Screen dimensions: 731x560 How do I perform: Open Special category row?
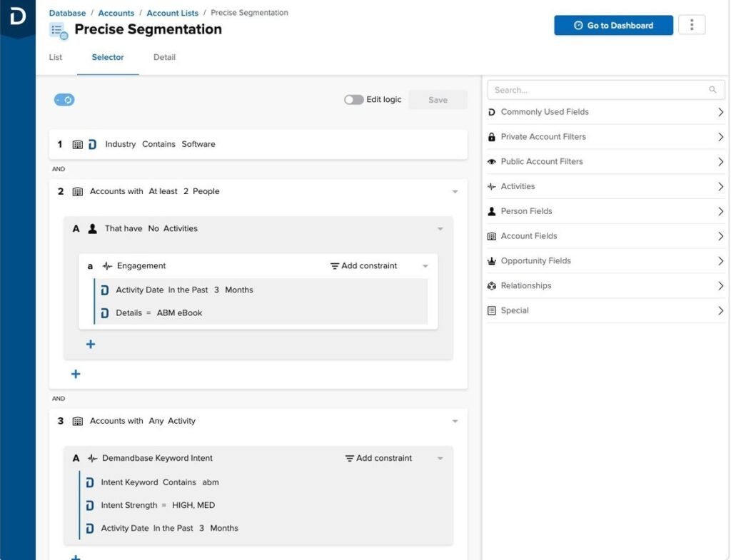(x=605, y=310)
